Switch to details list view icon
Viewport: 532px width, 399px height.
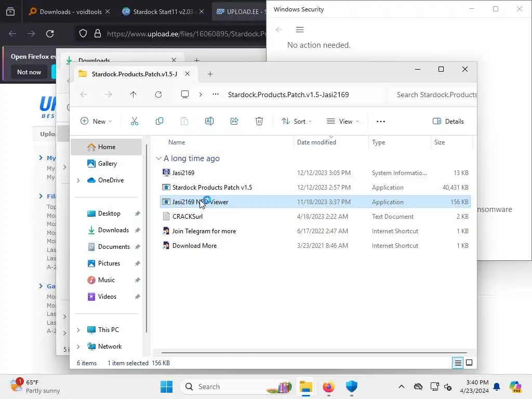pyautogui.click(x=458, y=363)
